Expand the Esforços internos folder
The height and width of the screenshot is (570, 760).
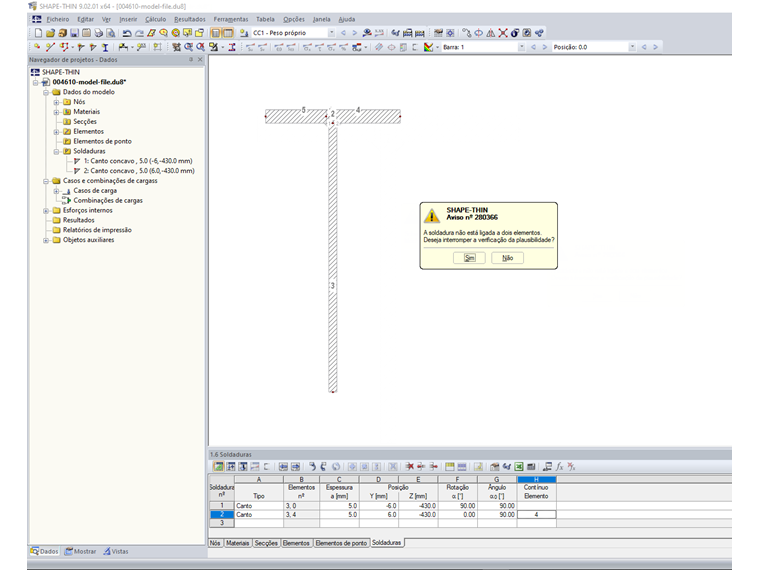pyautogui.click(x=46, y=211)
